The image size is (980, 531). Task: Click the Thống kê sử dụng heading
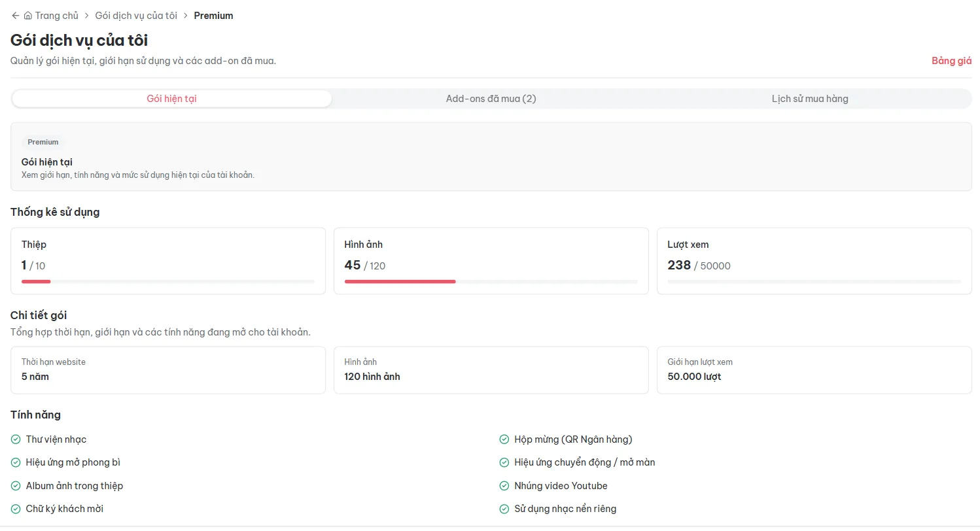tap(55, 212)
